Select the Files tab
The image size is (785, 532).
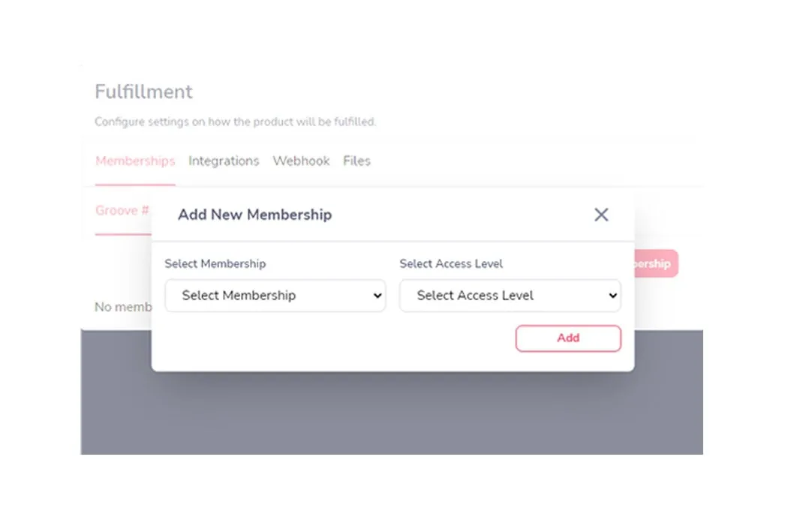pos(356,161)
